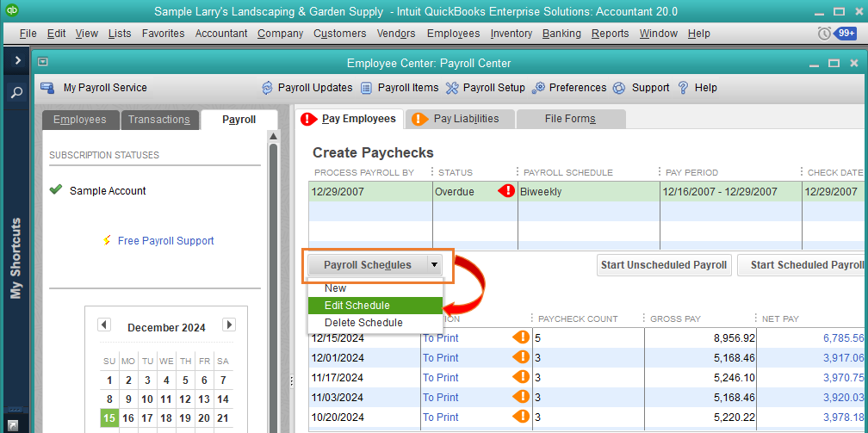Click gross pay value 8,956.92
The height and width of the screenshot is (433, 868).
coord(734,338)
